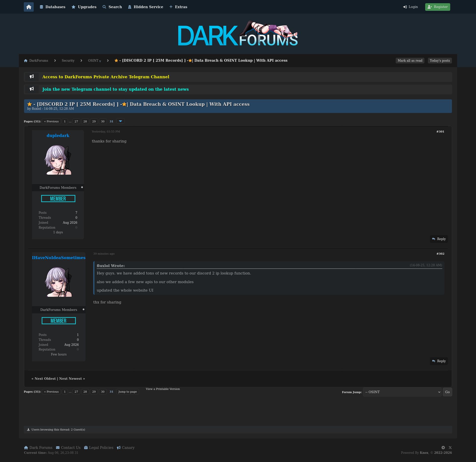The width and height of the screenshot is (476, 462).
Task: Open Dark Forums footer link
Action: (38, 448)
